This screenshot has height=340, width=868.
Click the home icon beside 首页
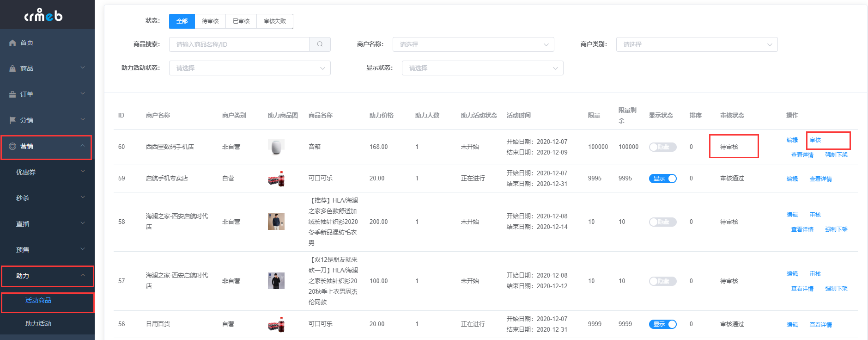click(x=12, y=43)
